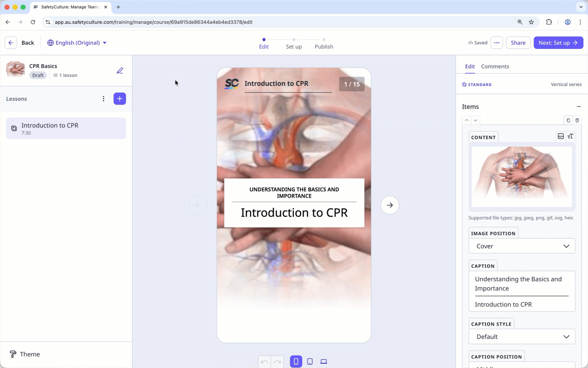Go to the Set up step
The image size is (588, 368).
pos(294,44)
